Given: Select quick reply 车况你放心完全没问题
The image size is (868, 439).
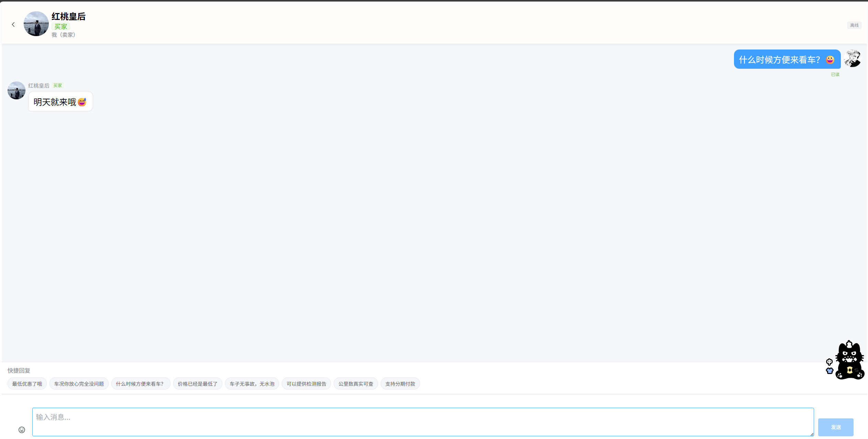Looking at the screenshot, I should pos(79,384).
